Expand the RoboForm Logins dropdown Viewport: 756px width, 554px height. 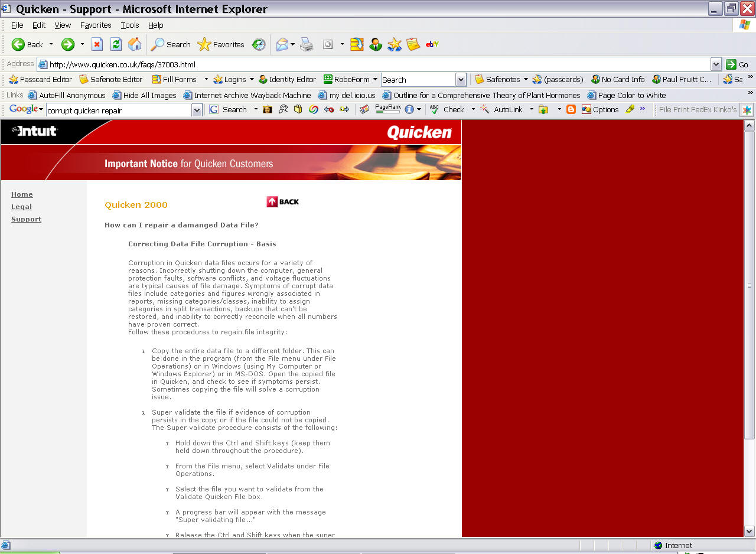pyautogui.click(x=251, y=79)
